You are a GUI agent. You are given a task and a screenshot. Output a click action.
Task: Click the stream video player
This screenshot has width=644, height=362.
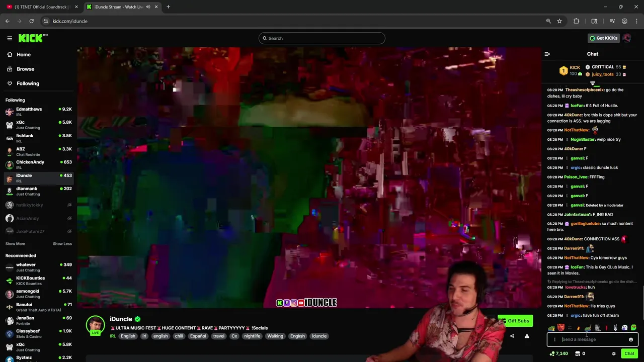(x=309, y=177)
